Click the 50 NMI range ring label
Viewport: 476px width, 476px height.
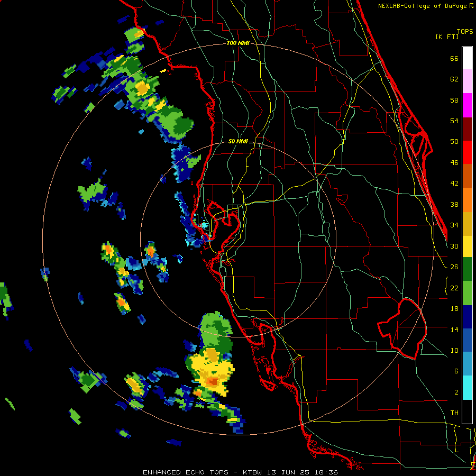(238, 141)
